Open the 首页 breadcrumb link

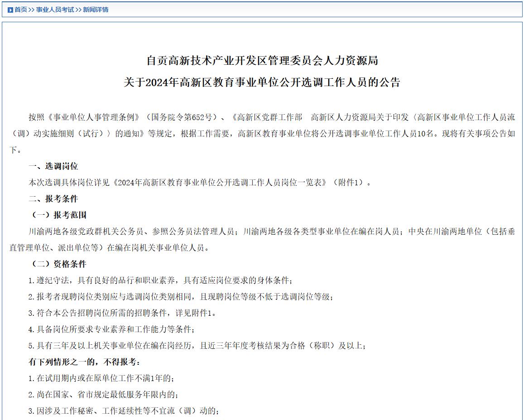click(x=20, y=10)
